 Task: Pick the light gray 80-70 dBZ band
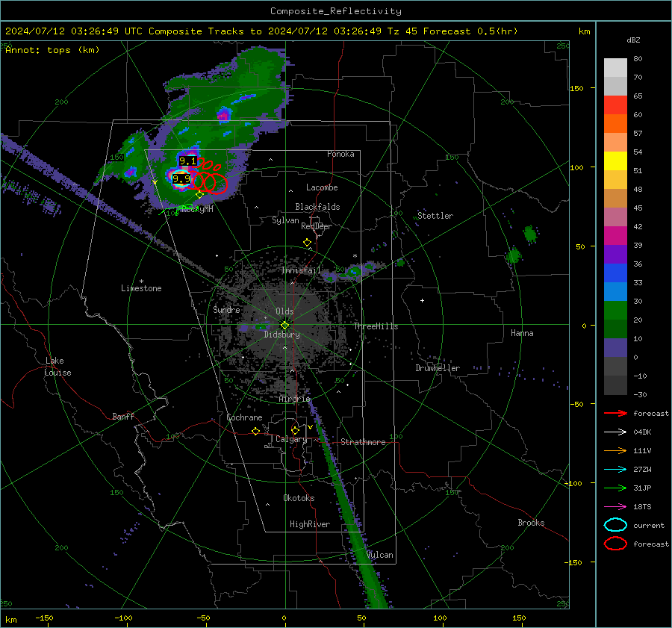point(615,68)
